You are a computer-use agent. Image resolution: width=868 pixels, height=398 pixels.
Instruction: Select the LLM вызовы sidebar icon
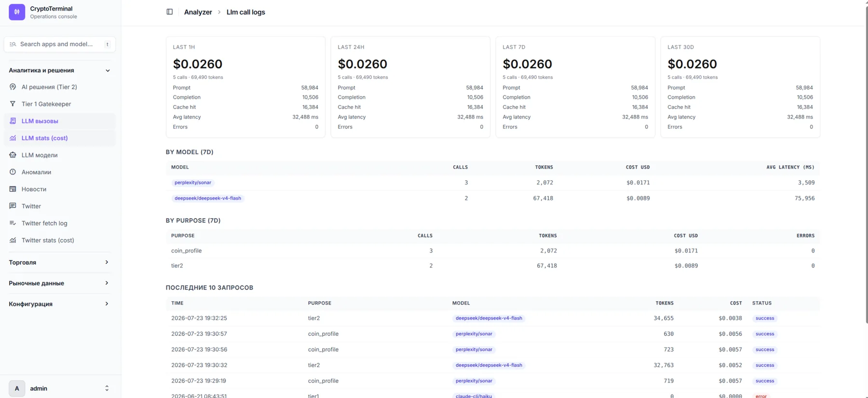click(13, 121)
